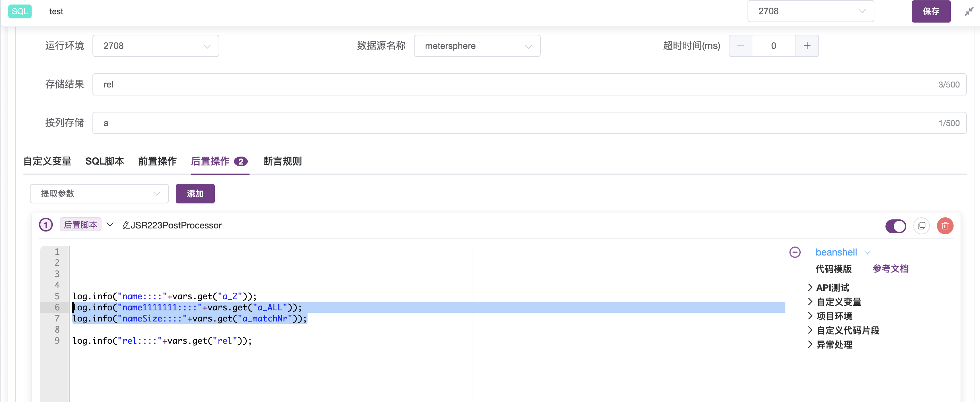Collapse code template list via minus circle
The width and height of the screenshot is (980, 402).
795,252
